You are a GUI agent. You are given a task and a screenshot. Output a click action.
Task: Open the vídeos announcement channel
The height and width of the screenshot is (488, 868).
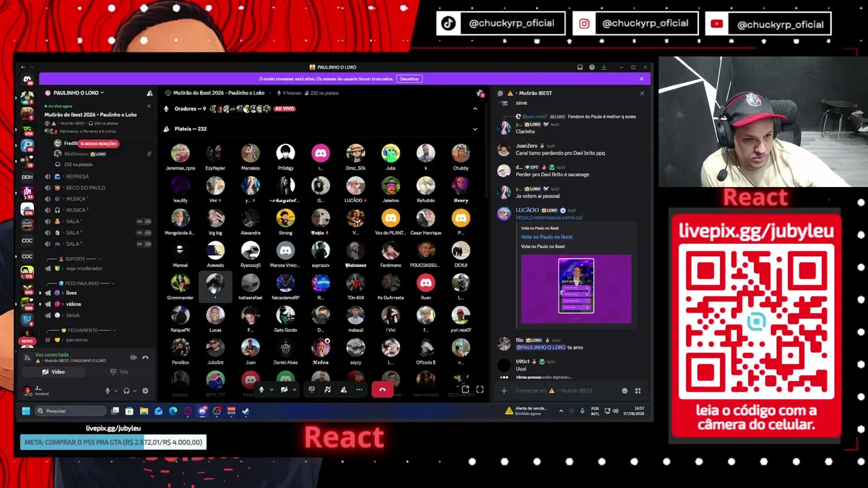[x=73, y=304]
